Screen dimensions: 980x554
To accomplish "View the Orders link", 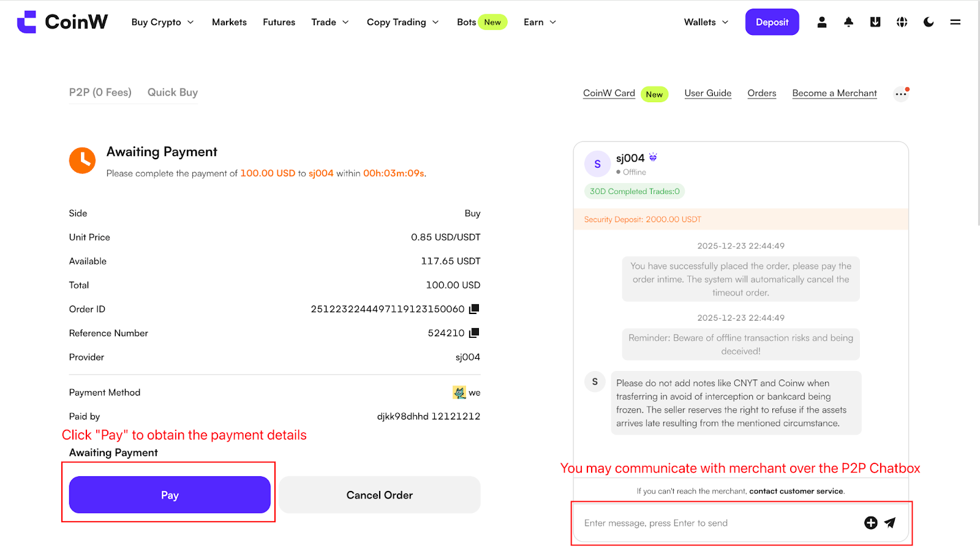I will click(762, 93).
